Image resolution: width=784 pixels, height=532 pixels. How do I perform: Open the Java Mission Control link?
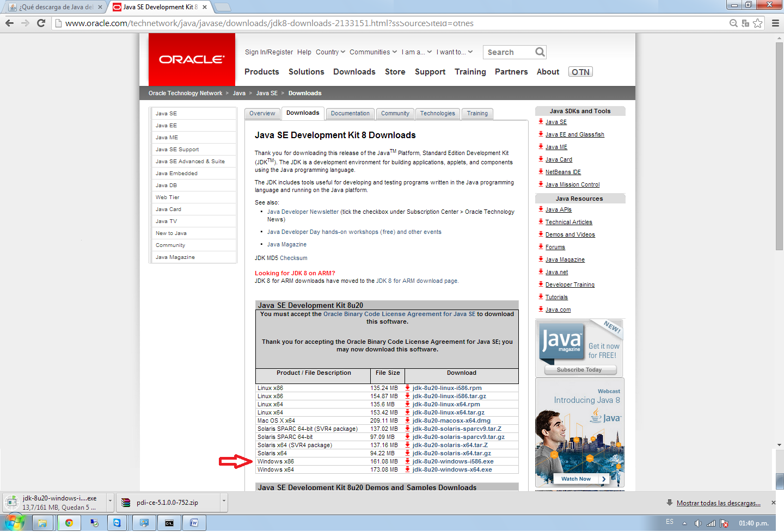572,184
